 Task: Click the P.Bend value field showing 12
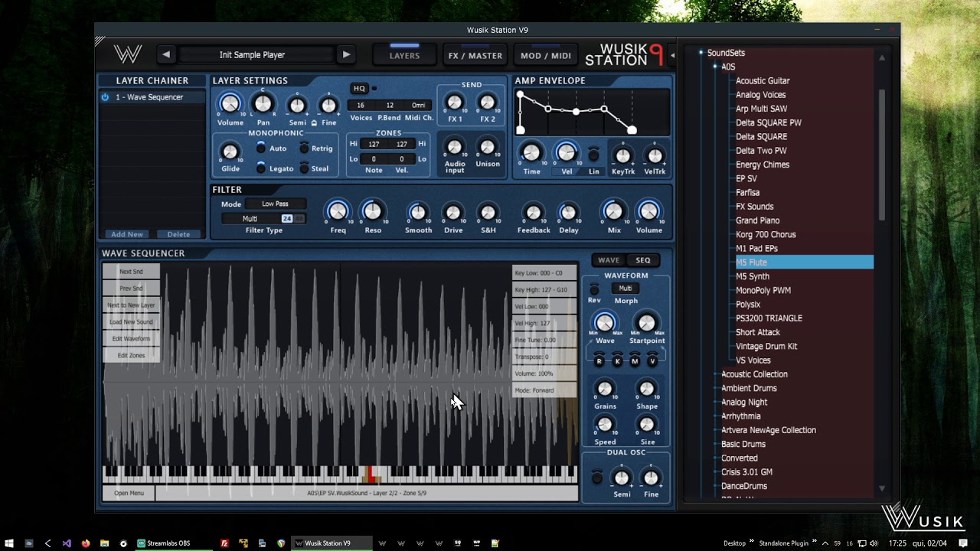tap(390, 106)
